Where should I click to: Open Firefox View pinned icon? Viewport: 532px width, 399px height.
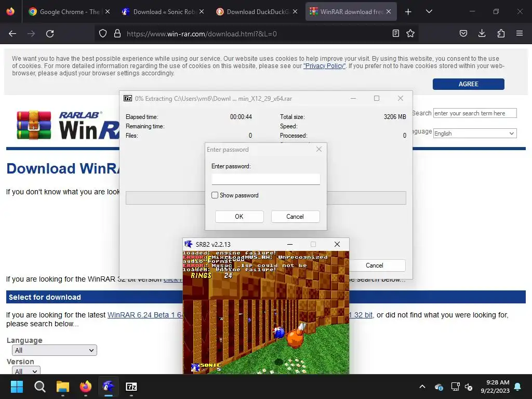click(10, 11)
